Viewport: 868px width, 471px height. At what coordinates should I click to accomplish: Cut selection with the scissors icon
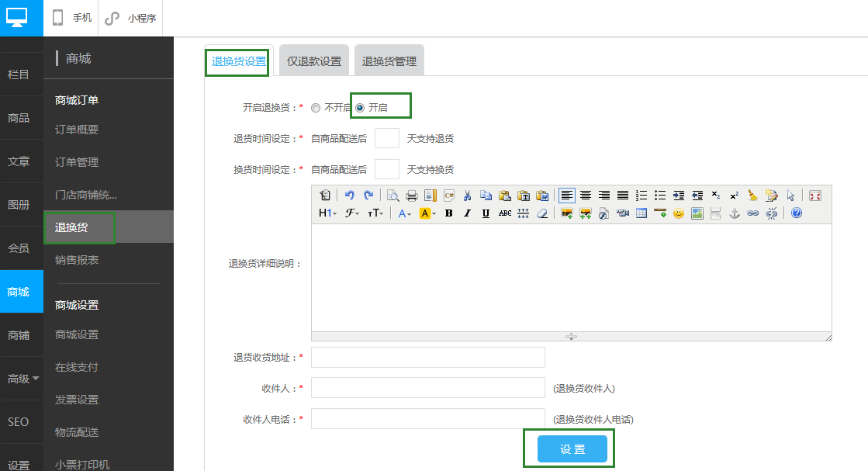click(467, 196)
